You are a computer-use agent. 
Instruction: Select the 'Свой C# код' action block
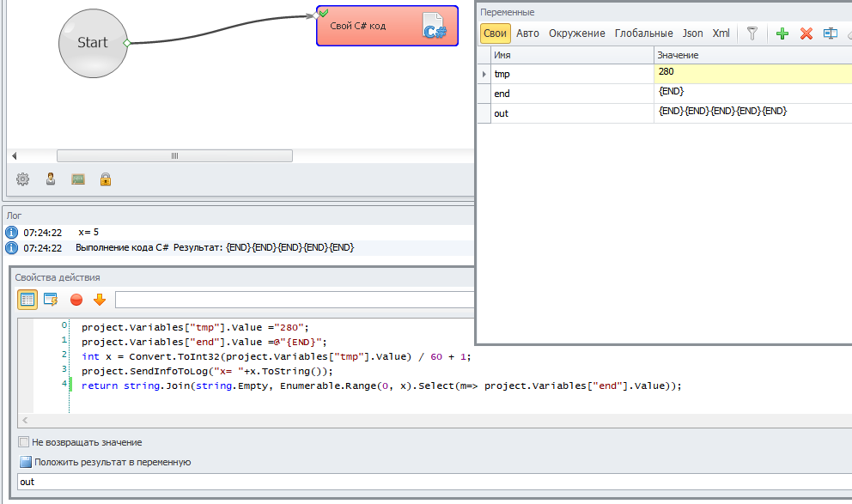[x=386, y=26]
